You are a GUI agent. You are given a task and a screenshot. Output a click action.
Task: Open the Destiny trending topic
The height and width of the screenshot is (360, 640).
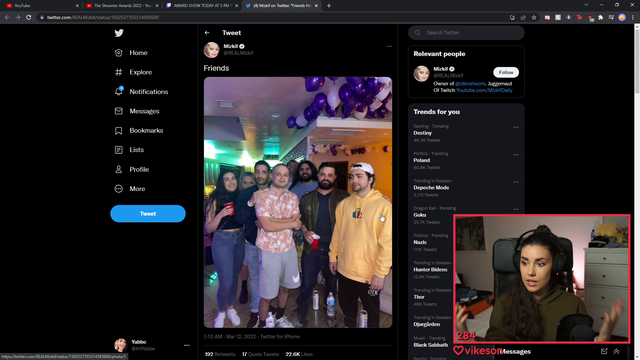pyautogui.click(x=422, y=133)
